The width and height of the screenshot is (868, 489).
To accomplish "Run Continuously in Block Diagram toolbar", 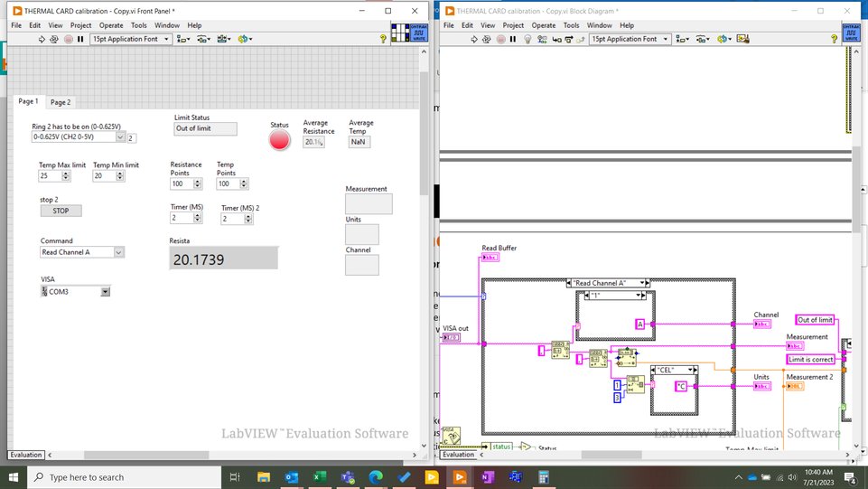I will click(x=487, y=40).
